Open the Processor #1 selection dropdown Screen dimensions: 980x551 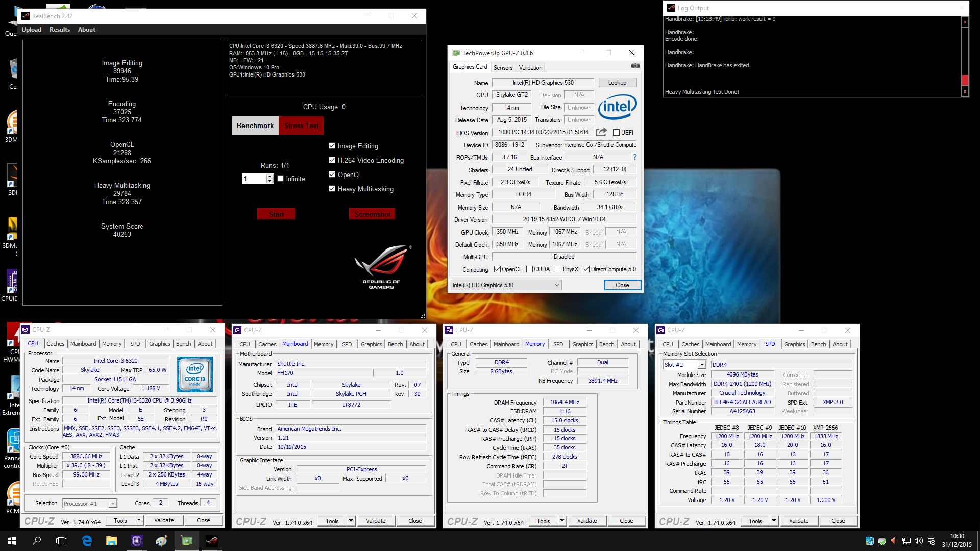[x=90, y=504]
